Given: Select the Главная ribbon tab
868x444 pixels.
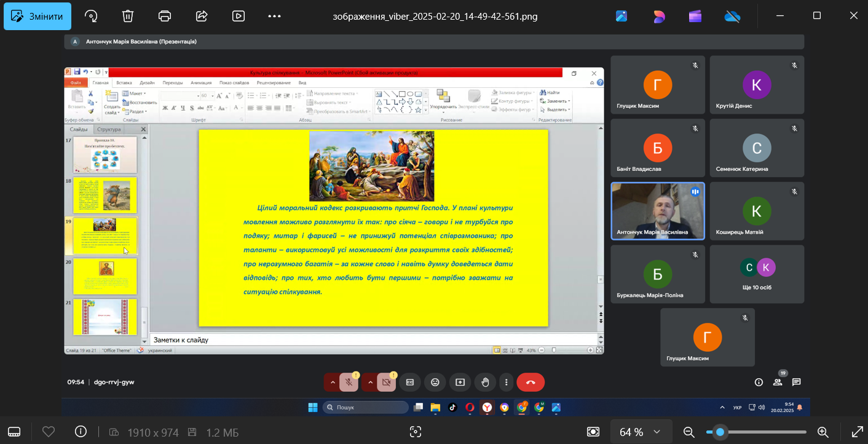Looking at the screenshot, I should [x=100, y=82].
